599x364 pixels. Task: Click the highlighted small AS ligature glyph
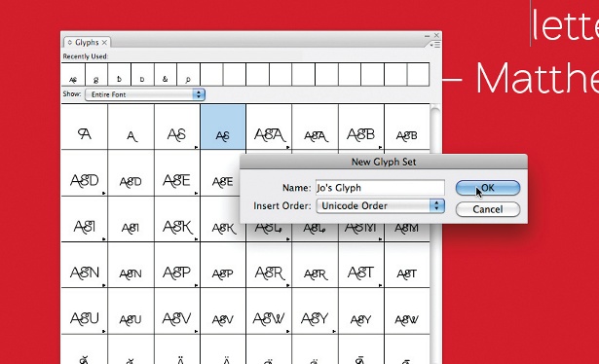[x=223, y=127]
